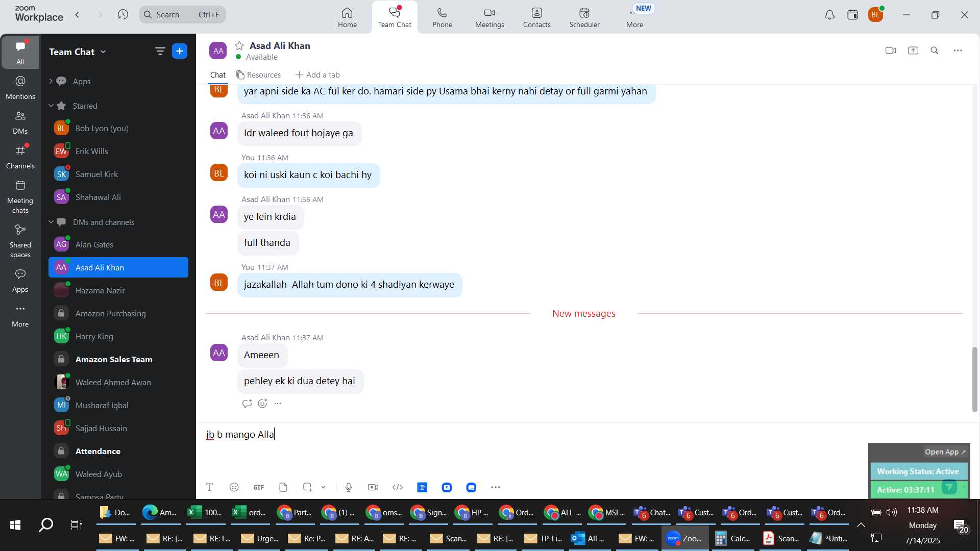Expand the Apps section
Viewport: 980px width, 551px height.
(x=51, y=81)
